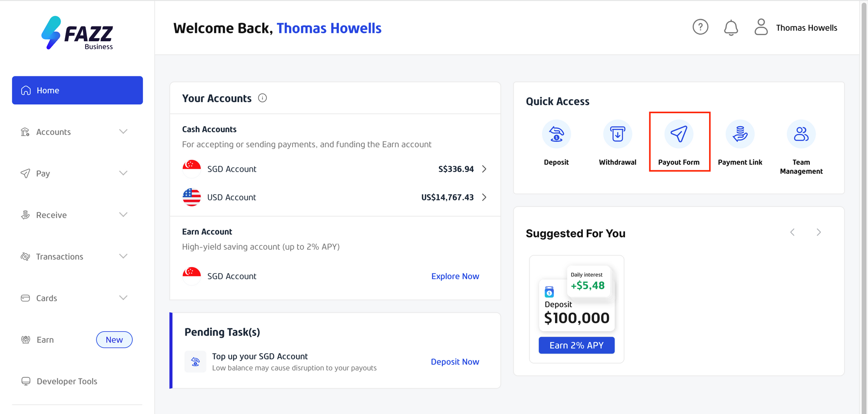Open the Withdrawal quick access icon
Viewport: 868px width, 414px height.
pos(618,134)
